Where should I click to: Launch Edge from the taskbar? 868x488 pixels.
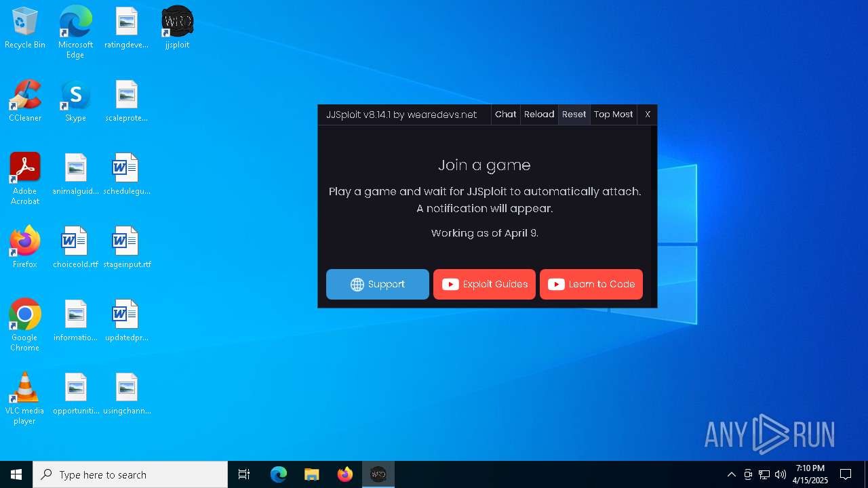[x=279, y=474]
